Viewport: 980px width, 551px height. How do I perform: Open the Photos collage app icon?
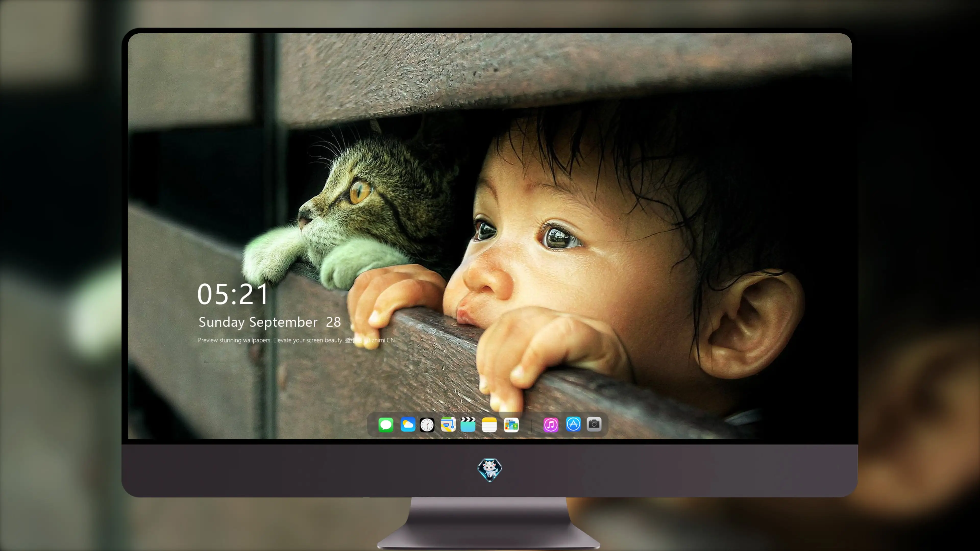click(511, 424)
